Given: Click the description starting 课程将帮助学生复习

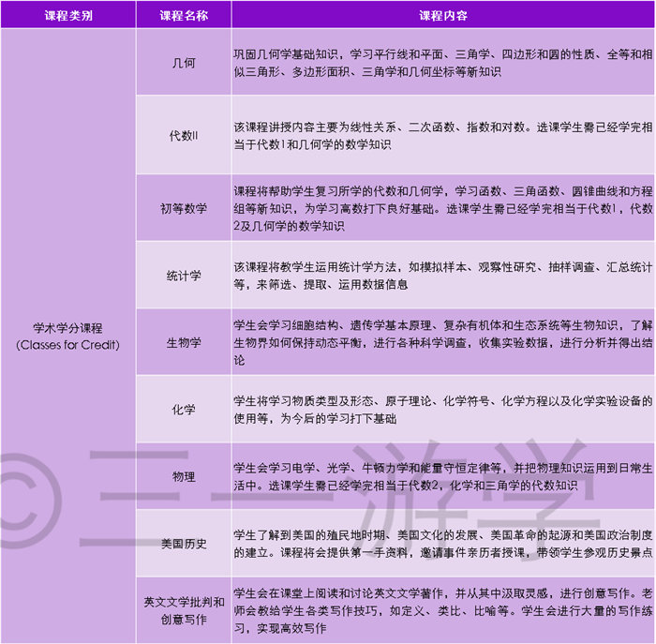Looking at the screenshot, I should [443, 208].
